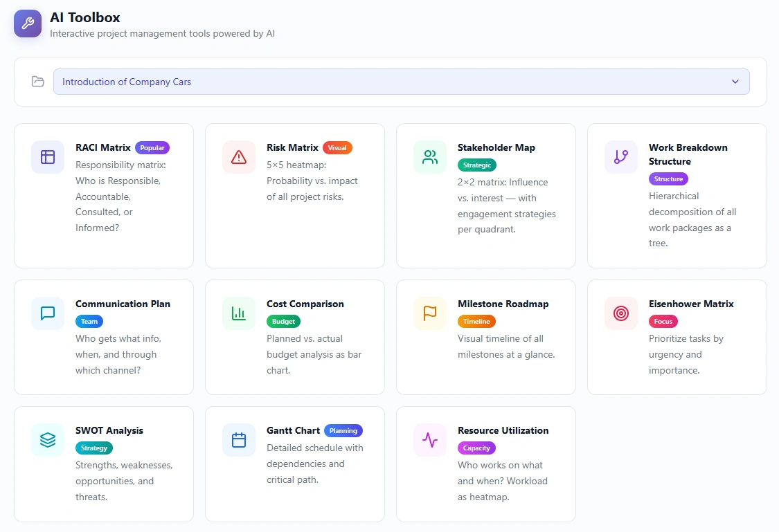The image size is (779, 532).
Task: Click the folder icon beside the project selector
Action: 38,81
